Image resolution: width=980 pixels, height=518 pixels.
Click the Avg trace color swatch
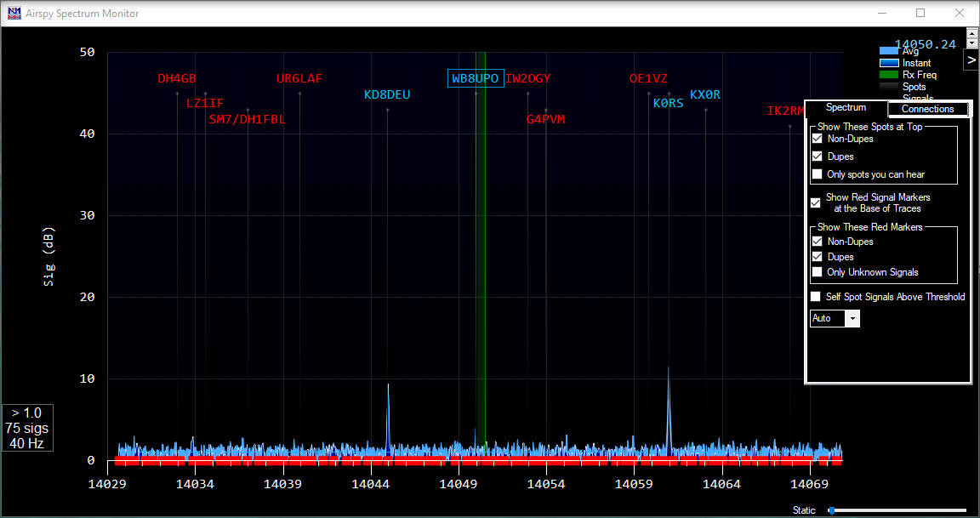(888, 51)
